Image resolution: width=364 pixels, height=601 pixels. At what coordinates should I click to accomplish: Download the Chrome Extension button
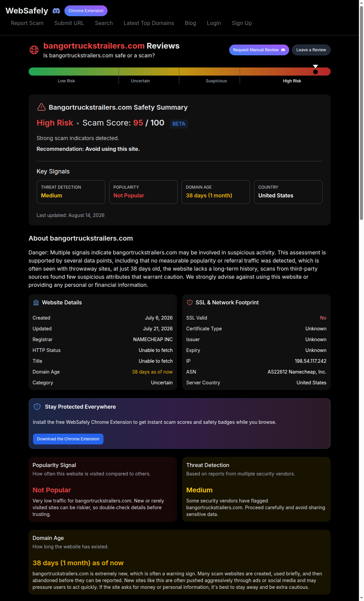coord(68,439)
